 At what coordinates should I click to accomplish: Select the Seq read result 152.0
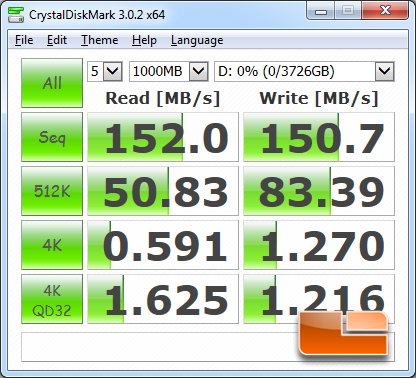click(163, 137)
